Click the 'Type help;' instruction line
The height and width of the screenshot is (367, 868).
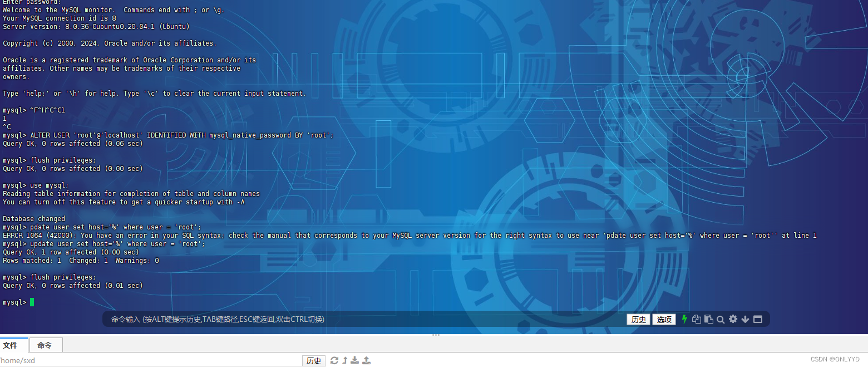pyautogui.click(x=155, y=93)
